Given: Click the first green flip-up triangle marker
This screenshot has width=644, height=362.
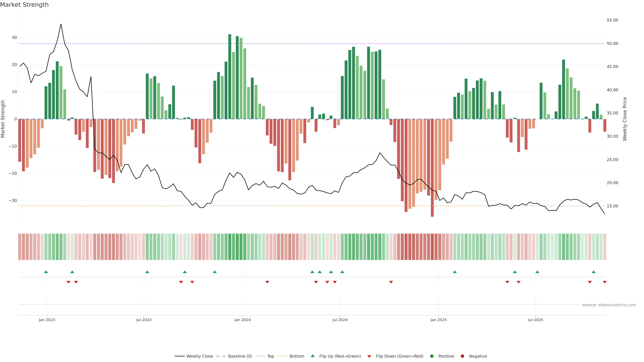Looking at the screenshot, I should [x=46, y=272].
